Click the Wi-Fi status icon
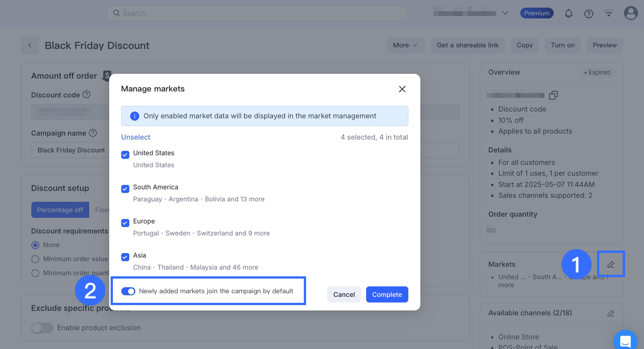The image size is (644, 349). (x=608, y=14)
